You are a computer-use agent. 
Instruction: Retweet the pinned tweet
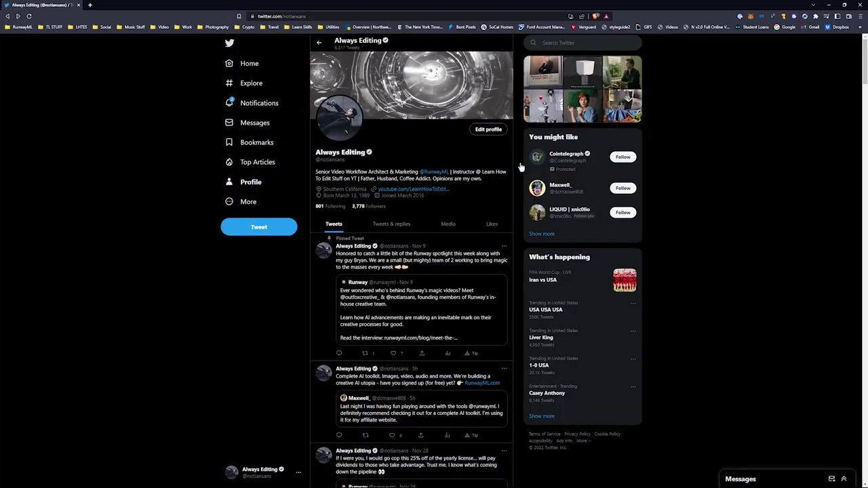pos(365,353)
